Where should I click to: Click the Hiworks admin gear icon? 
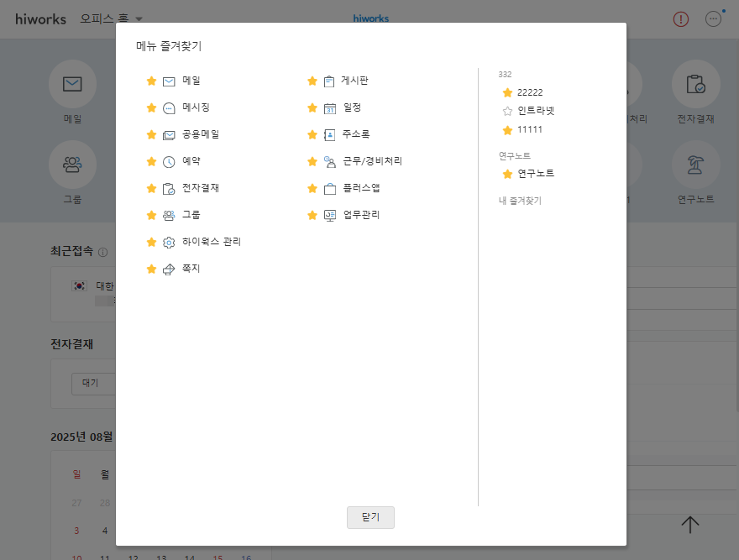[169, 243]
